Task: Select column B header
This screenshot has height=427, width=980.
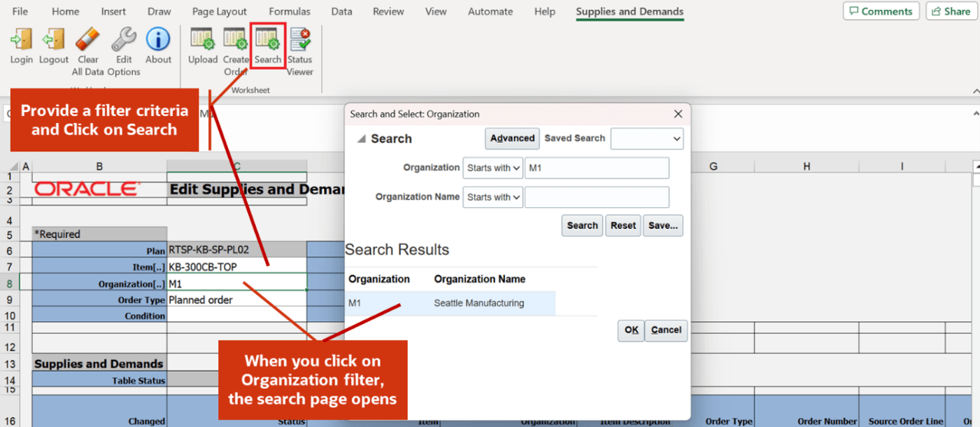Action: [99, 166]
